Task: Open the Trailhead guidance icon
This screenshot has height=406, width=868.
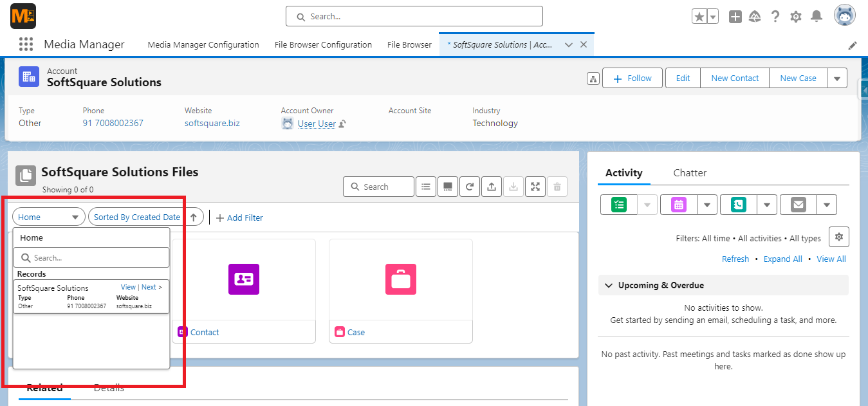Action: click(x=755, y=17)
